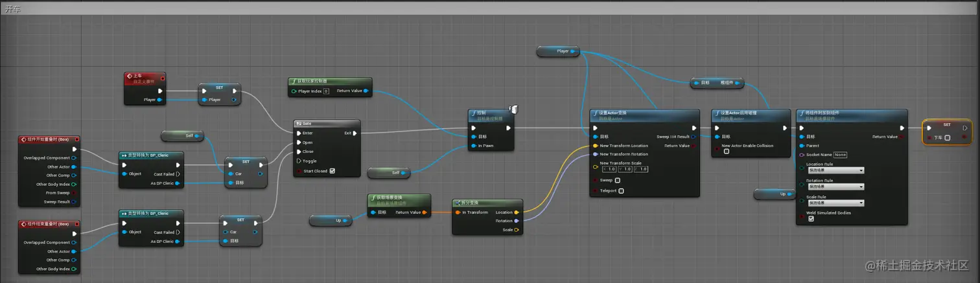Select the 组件结束重叠时 (Box) event title
This screenshot has height=283, width=980.
[49, 224]
